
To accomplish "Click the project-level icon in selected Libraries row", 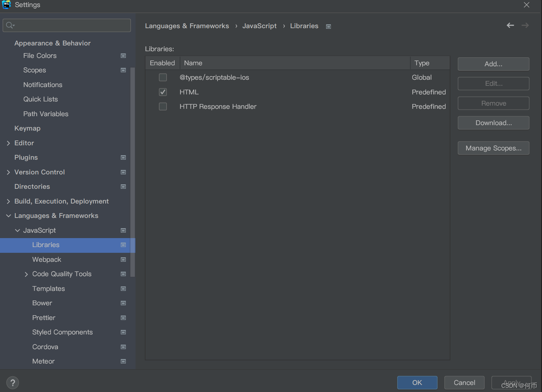I will (123, 245).
